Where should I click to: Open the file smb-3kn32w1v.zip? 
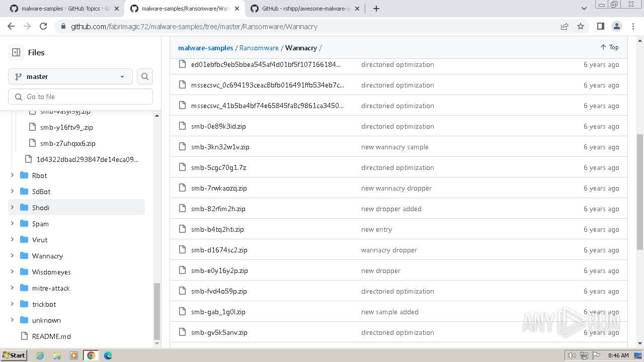pos(220,147)
